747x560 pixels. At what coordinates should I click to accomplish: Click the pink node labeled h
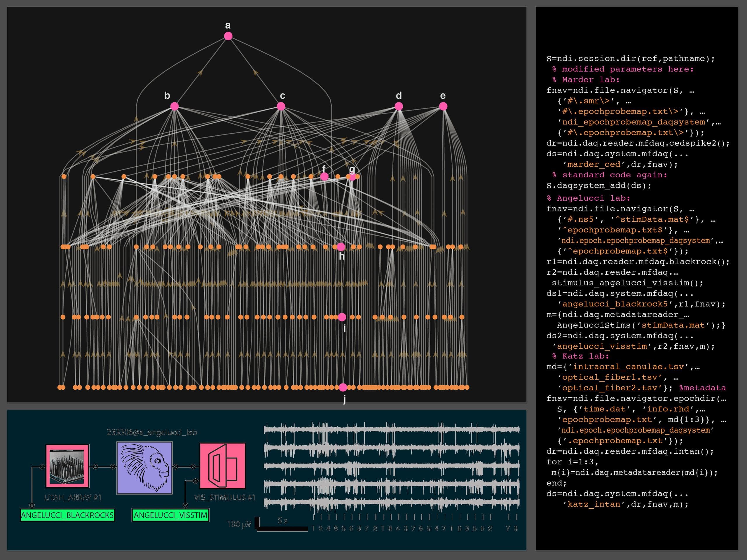pos(341,247)
